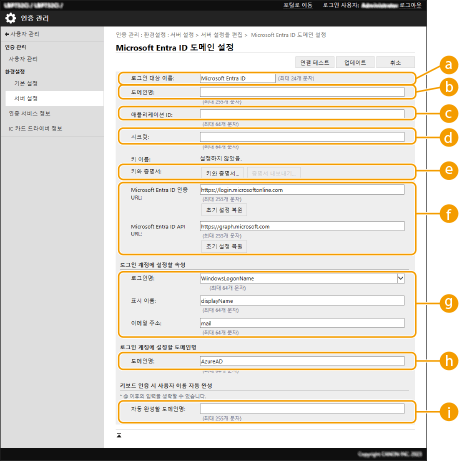Click the 애플리케이션 ID input field
This screenshot has width=460, height=461.
pyautogui.click(x=302, y=114)
